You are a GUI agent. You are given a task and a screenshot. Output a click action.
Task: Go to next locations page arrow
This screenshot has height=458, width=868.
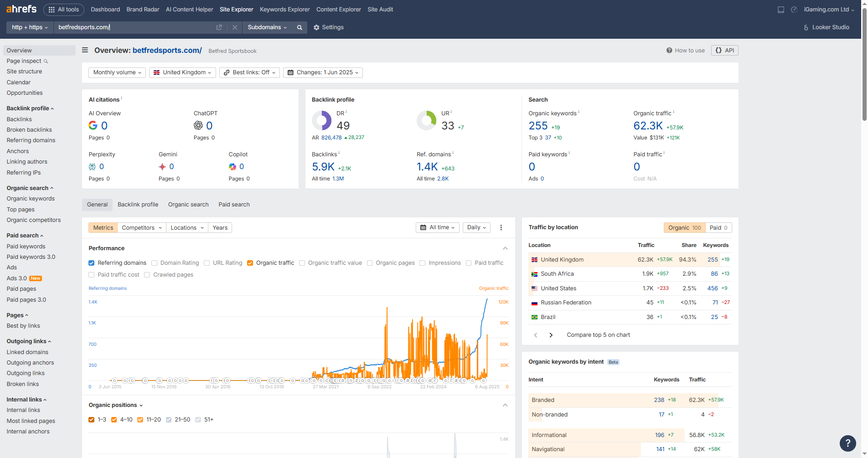pos(551,335)
